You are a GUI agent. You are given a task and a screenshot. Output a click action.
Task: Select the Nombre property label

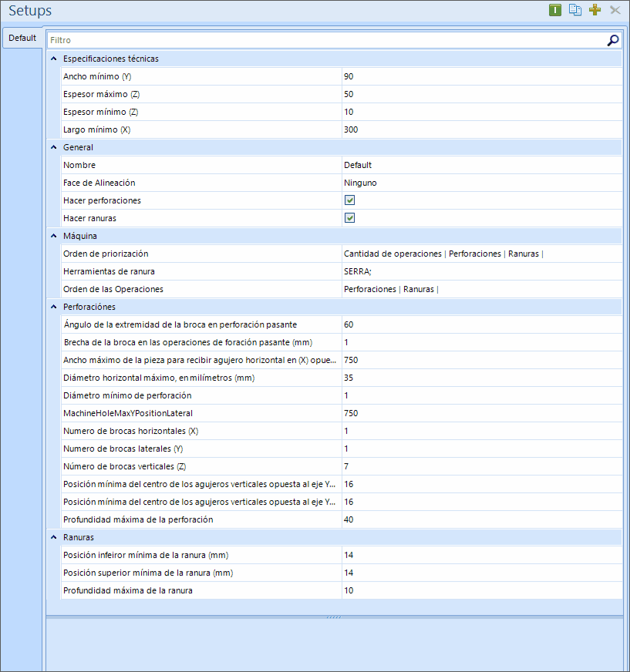(x=79, y=165)
